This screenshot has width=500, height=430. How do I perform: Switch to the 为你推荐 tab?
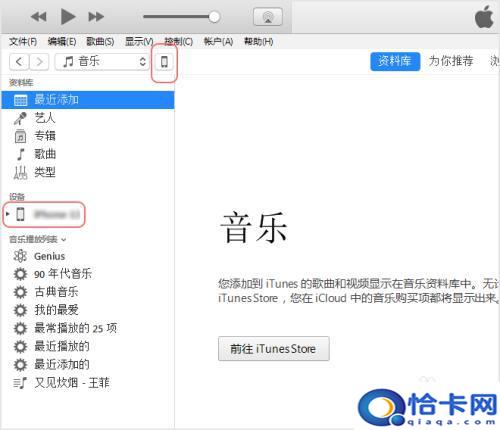pyautogui.click(x=451, y=61)
